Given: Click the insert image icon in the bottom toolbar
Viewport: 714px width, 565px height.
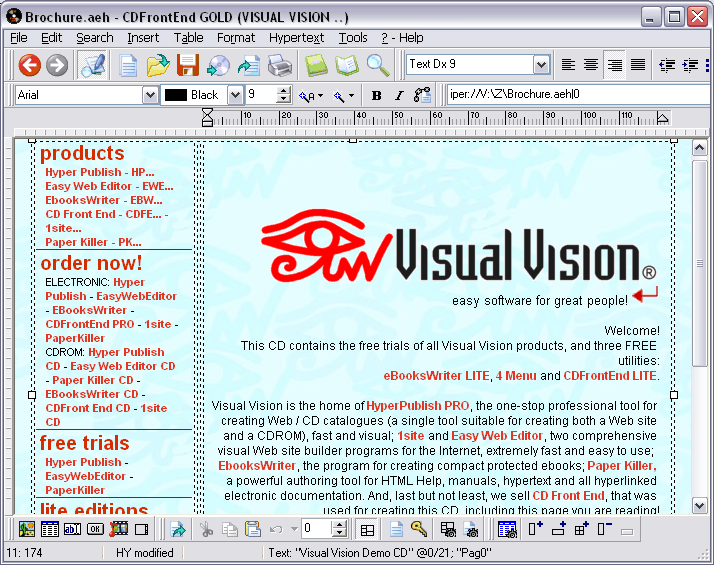Looking at the screenshot, I should (x=26, y=529).
